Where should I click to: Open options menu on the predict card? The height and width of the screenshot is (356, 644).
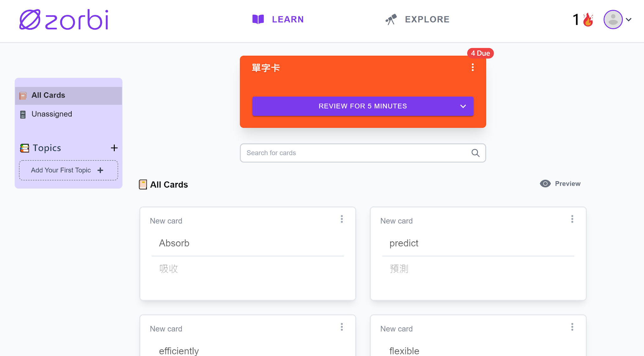(572, 219)
